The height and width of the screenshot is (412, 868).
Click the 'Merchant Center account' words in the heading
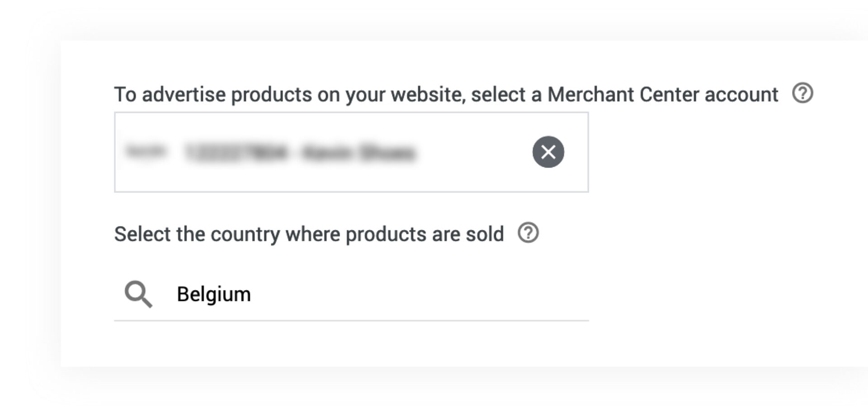click(x=663, y=94)
